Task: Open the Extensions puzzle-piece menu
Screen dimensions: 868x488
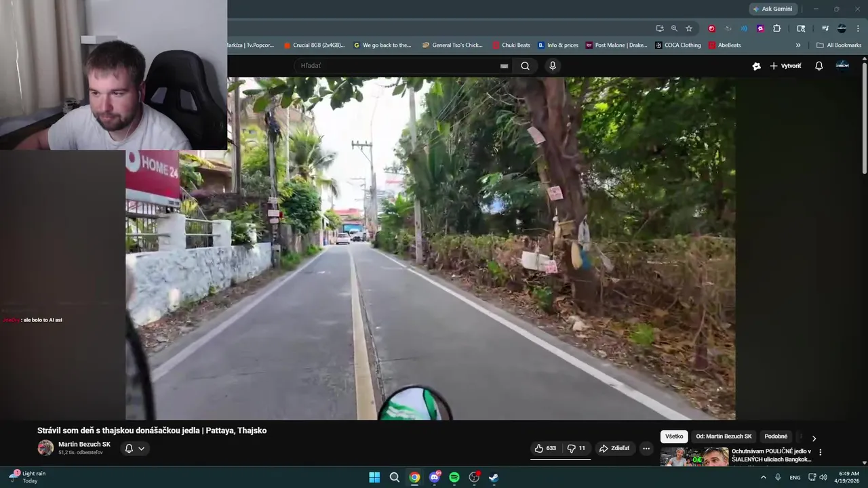Action: pos(777,28)
